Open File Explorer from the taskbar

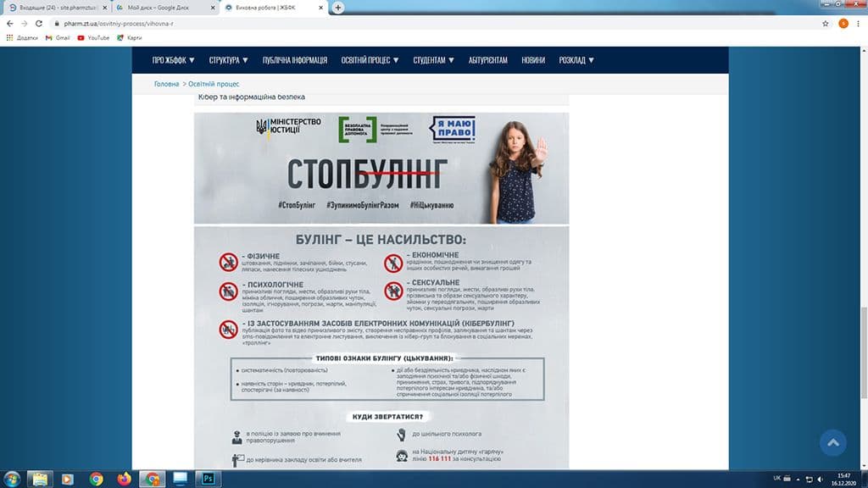40,479
